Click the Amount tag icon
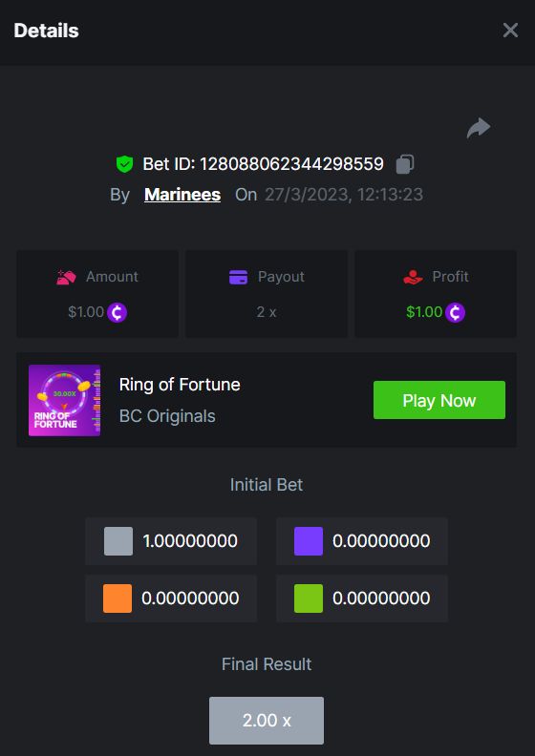The height and width of the screenshot is (756, 535). tap(67, 277)
